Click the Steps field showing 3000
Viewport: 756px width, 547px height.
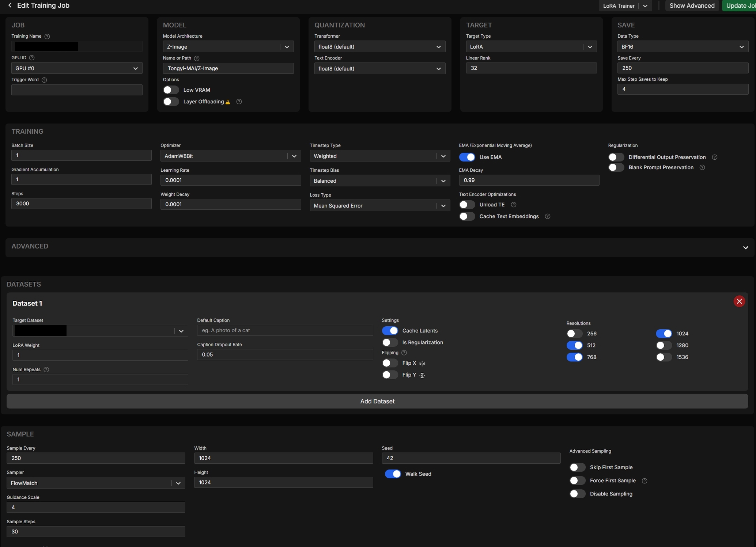point(81,204)
